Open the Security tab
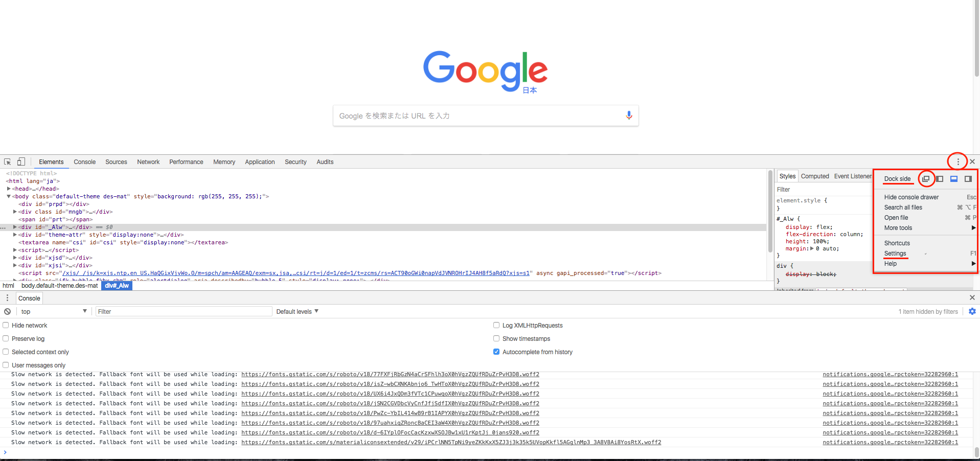 296,162
